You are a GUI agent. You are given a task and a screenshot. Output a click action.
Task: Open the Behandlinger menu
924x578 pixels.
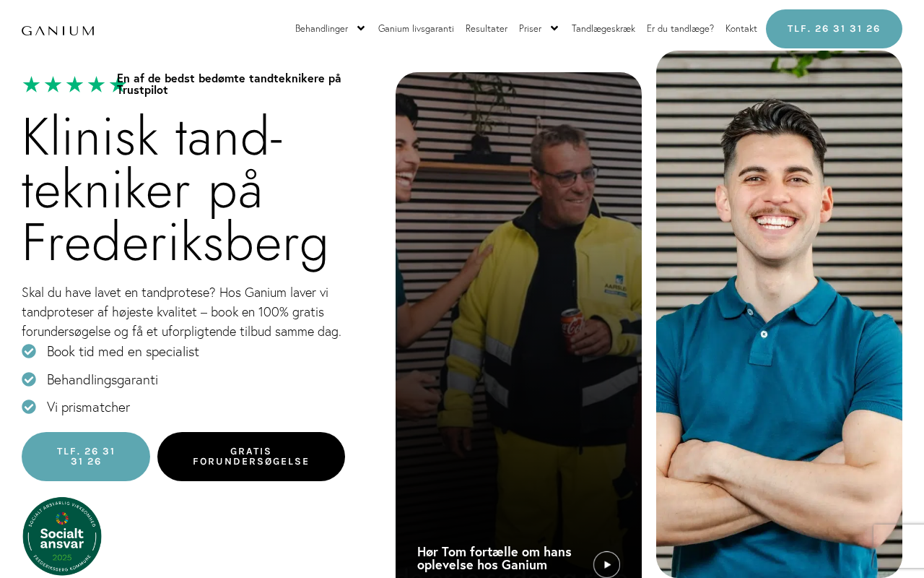click(321, 28)
